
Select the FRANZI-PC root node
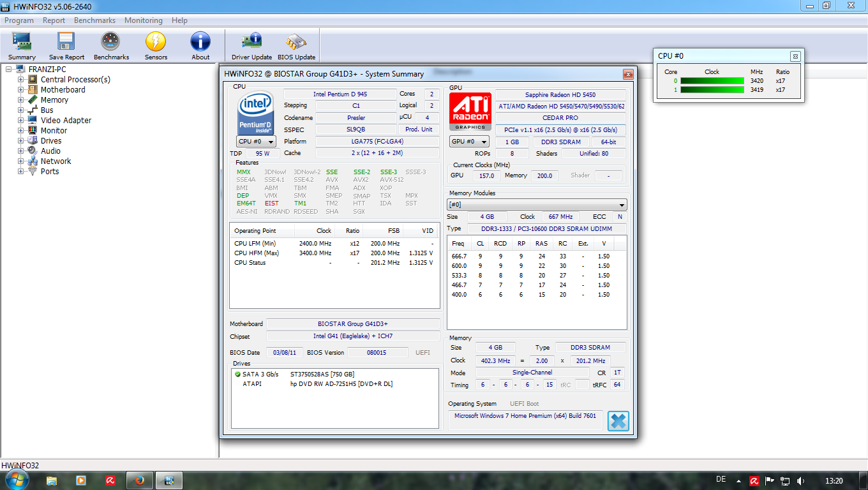[x=47, y=70]
